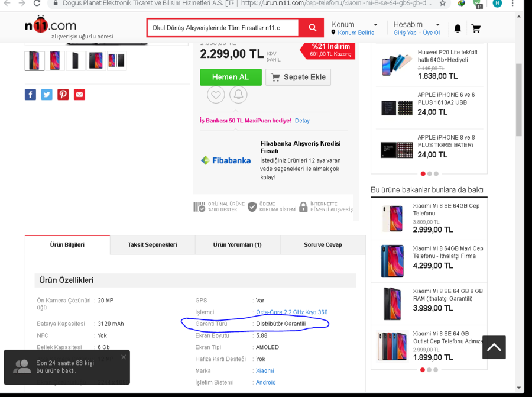Set price alert bell icon
This screenshot has width=532, height=397.
point(238,95)
